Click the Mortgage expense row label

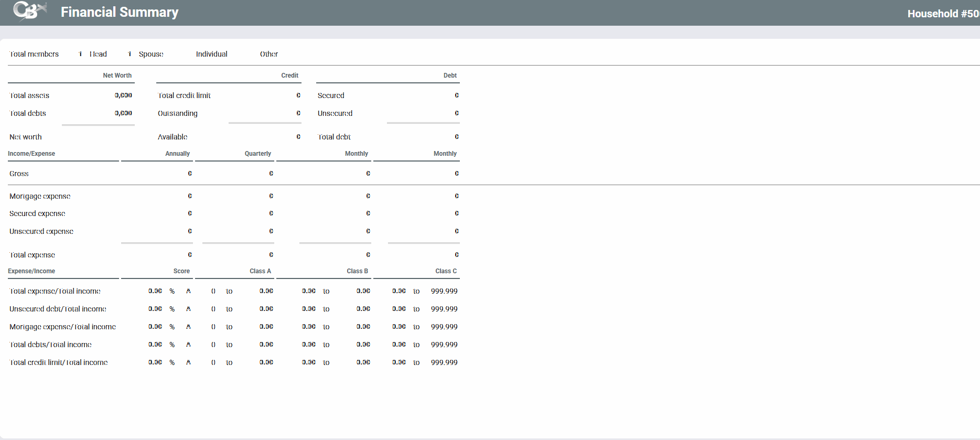[x=40, y=196]
